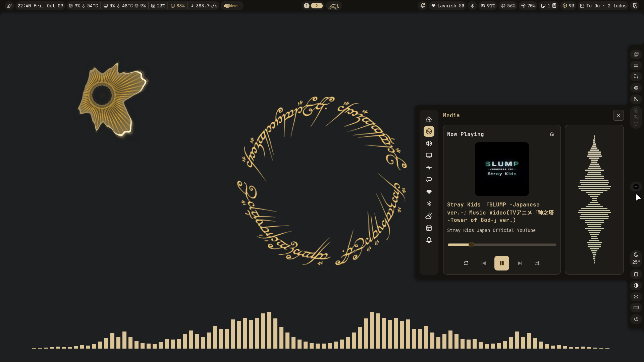Seek within the song using the progress slider
Screen dimensions: 644x362
pos(502,245)
